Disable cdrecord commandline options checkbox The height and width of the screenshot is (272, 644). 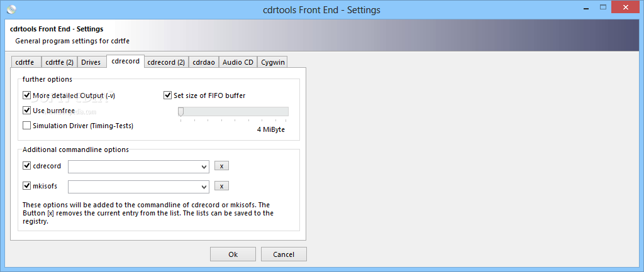[x=27, y=166]
